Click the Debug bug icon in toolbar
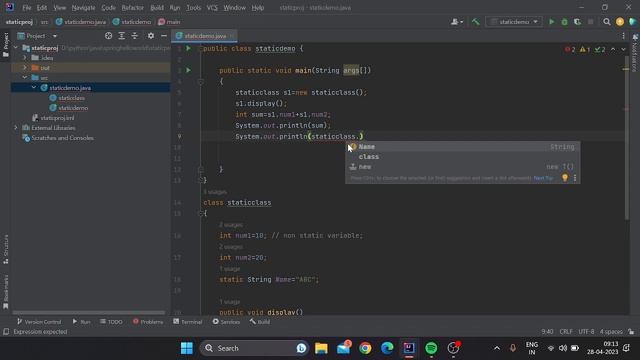The height and width of the screenshot is (360, 640). click(564, 22)
